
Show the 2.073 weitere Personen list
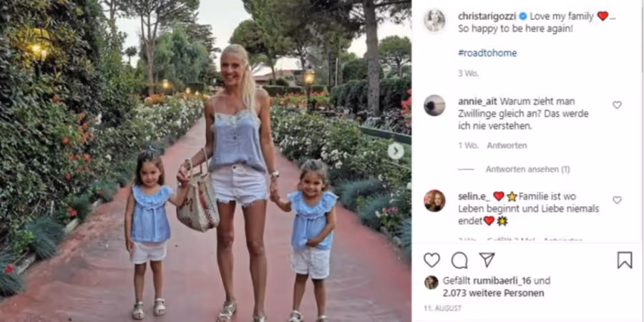coord(493,293)
